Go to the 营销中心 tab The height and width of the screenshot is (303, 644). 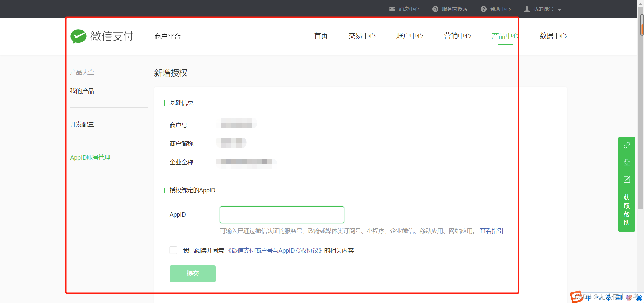457,36
